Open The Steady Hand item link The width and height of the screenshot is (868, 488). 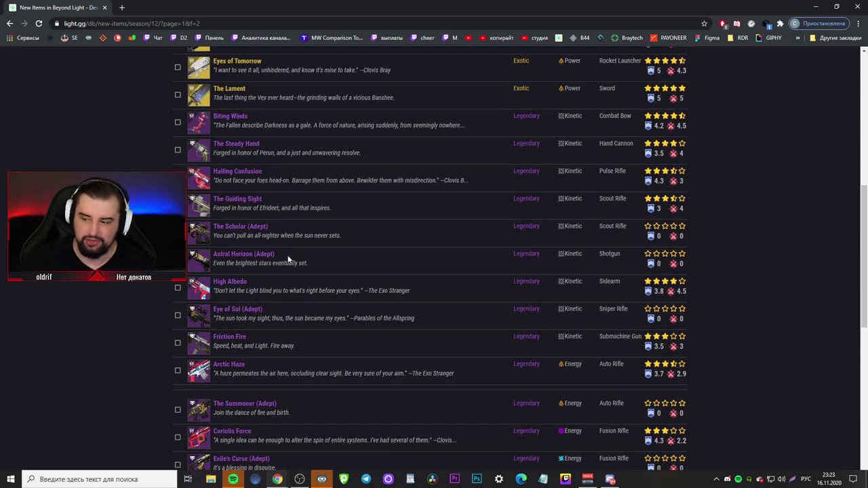pyautogui.click(x=236, y=144)
